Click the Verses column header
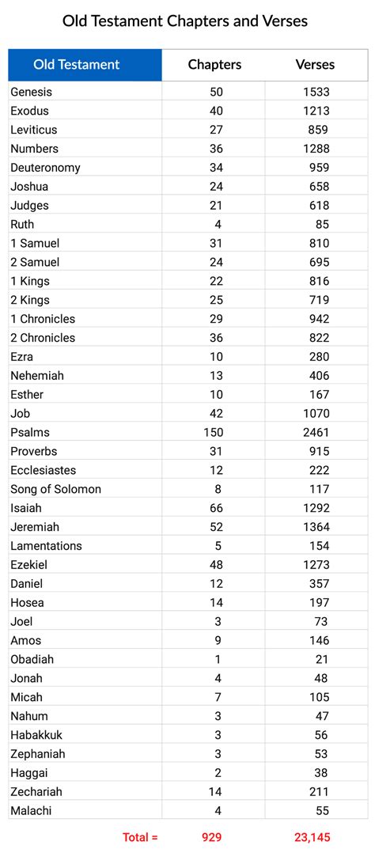 click(x=315, y=64)
